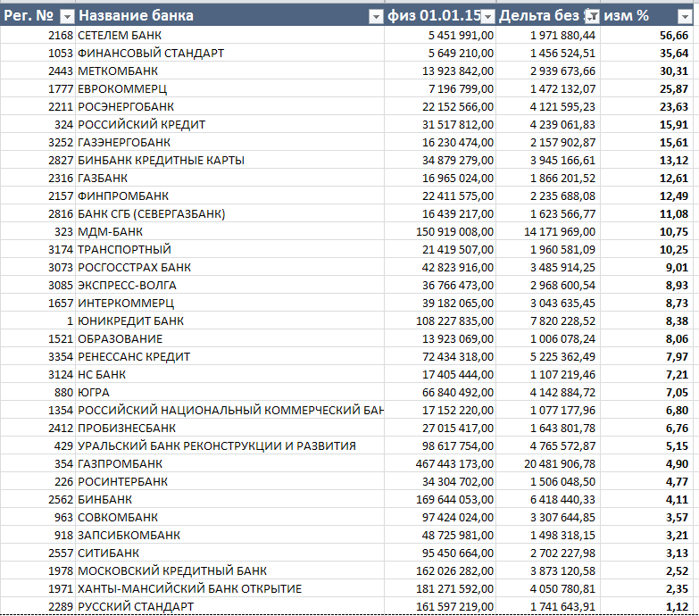Click the cell ЗАПСИБКОМБАНК
This screenshot has height=616, width=699.
click(x=229, y=535)
